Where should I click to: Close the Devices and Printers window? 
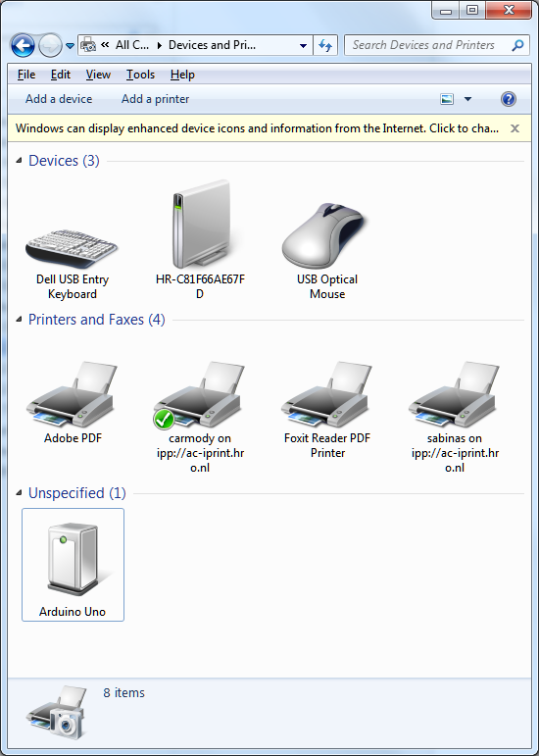click(509, 10)
